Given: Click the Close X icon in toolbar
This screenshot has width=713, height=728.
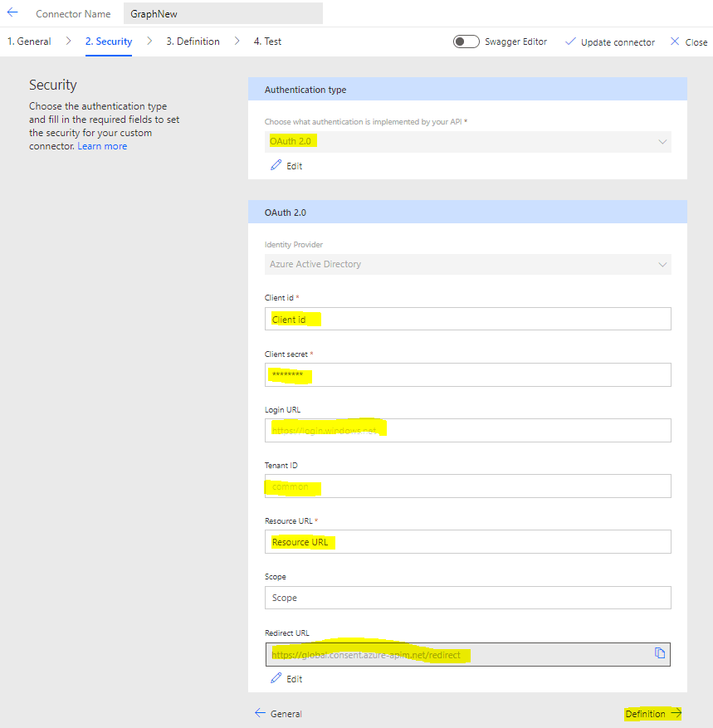Looking at the screenshot, I should (x=675, y=42).
